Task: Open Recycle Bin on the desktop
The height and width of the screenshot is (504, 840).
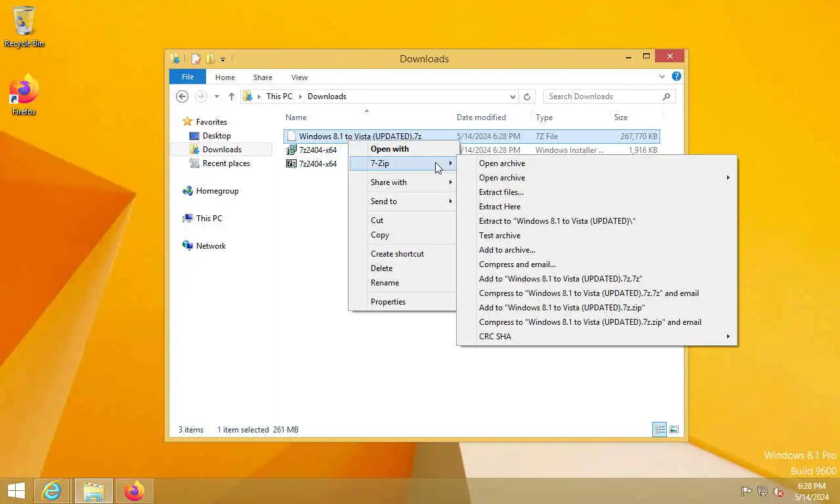Action: click(24, 27)
